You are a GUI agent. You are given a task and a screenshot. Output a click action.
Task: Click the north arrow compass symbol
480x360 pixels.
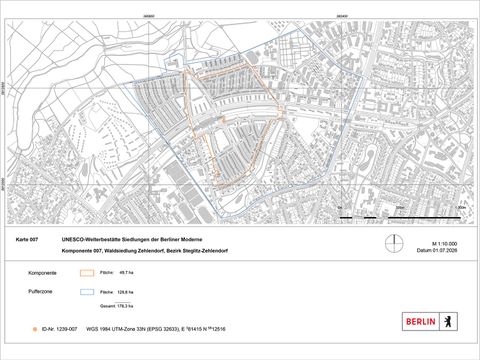coord(394,243)
